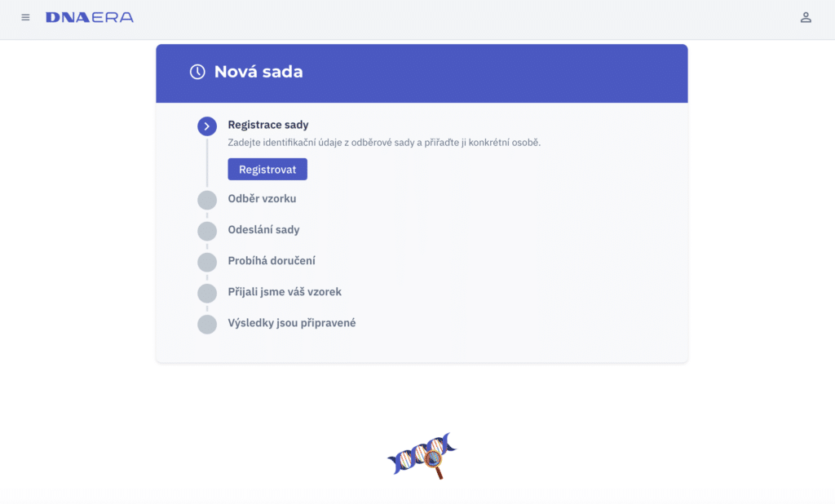Click the Výsledky jsou připravené step circle
This screenshot has width=835, height=504.
(x=207, y=324)
